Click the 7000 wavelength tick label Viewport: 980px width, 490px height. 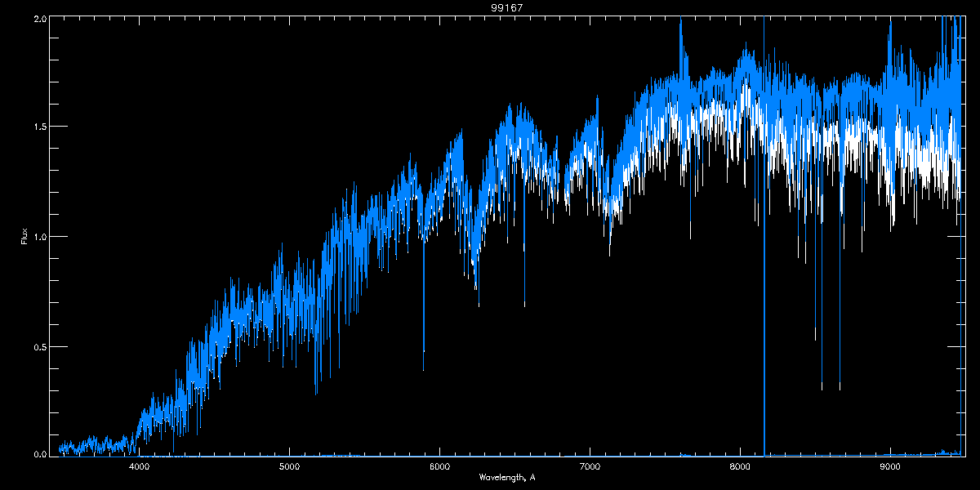(x=590, y=466)
